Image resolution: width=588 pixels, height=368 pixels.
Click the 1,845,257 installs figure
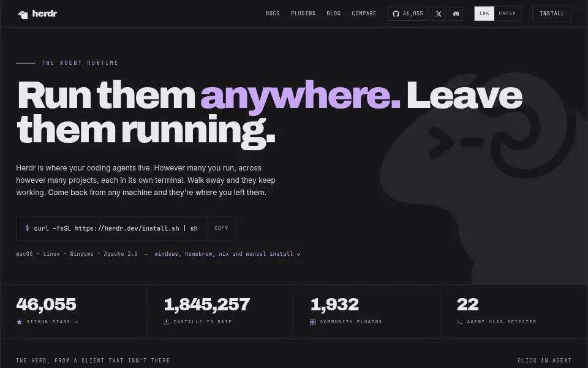click(x=207, y=305)
